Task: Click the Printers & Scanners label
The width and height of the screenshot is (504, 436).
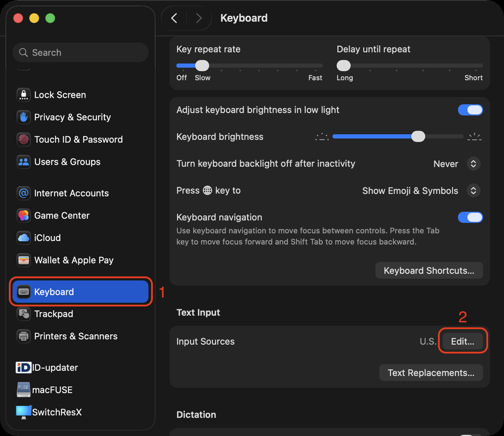Action: coord(76,336)
